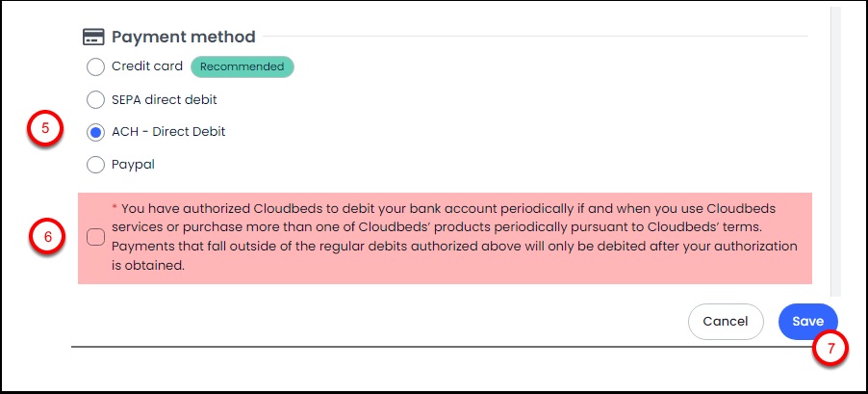Click the Payment method heading text
This screenshot has height=394, width=868.
[x=184, y=38]
